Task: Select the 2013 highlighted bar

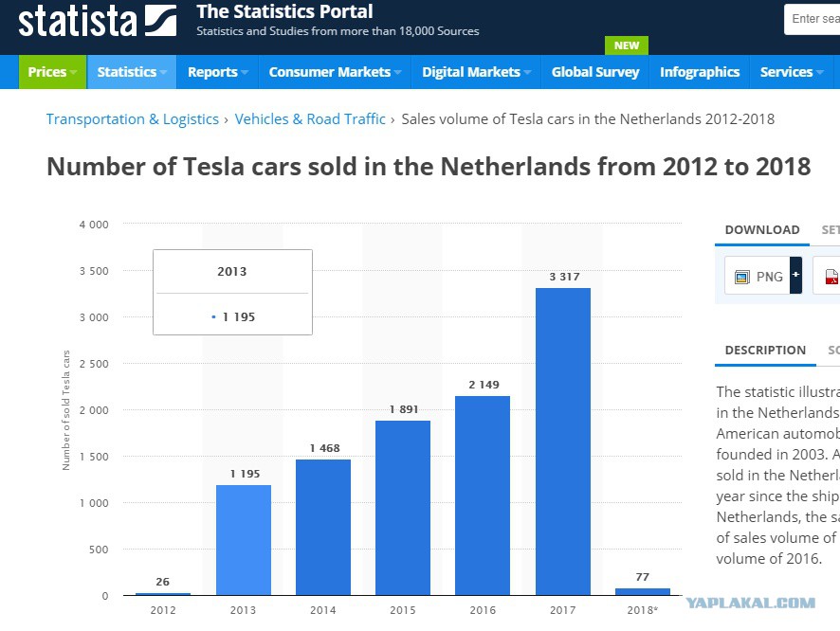Action: 244,540
